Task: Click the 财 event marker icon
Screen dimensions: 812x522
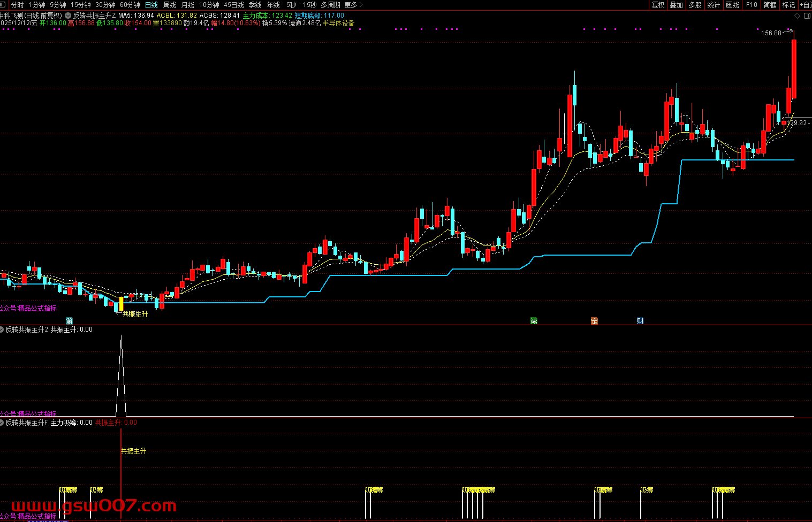Action: point(640,321)
